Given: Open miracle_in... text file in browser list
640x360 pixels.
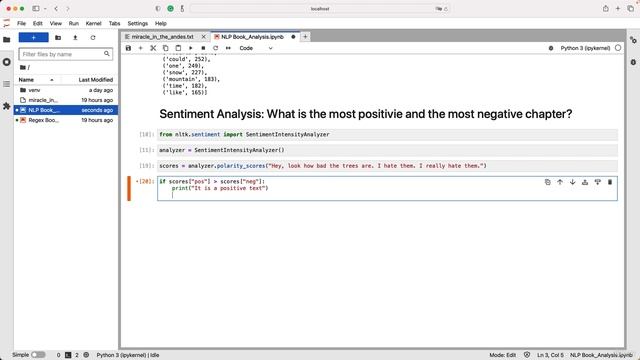Looking at the screenshot, I should (66, 100).
